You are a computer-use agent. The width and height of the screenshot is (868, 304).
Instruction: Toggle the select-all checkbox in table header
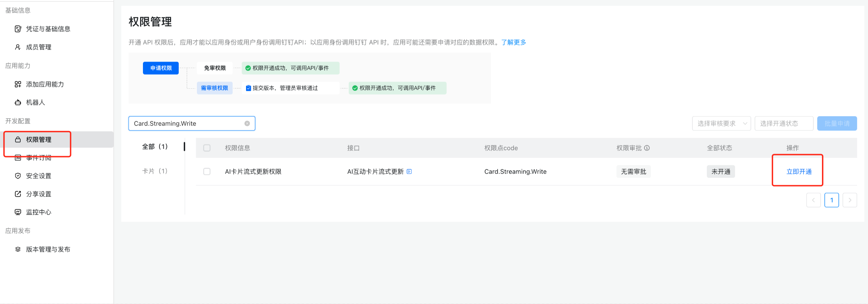(207, 148)
